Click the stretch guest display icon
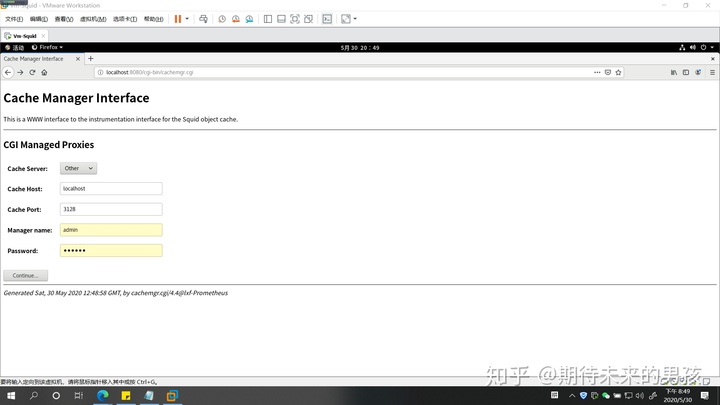 pos(346,19)
